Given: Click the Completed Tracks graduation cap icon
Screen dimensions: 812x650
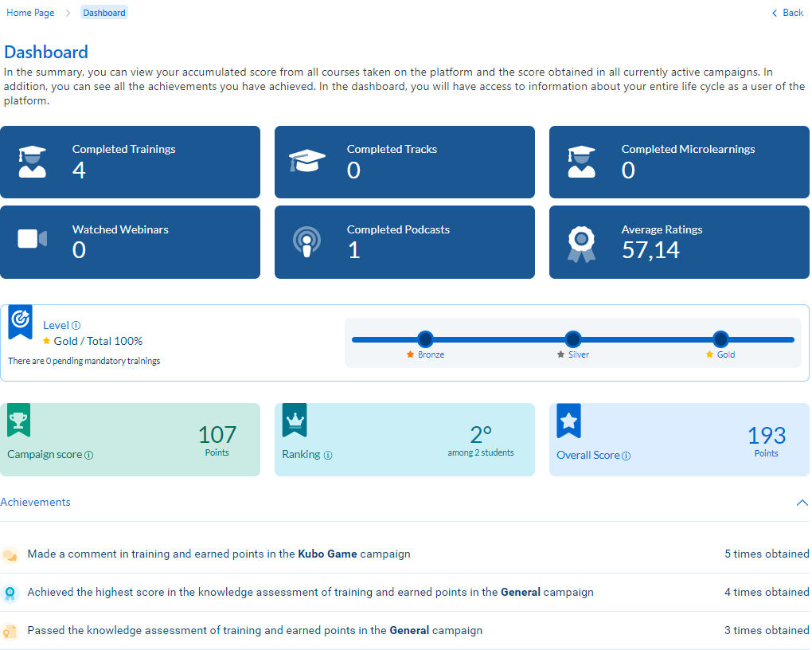Looking at the screenshot, I should tap(306, 162).
